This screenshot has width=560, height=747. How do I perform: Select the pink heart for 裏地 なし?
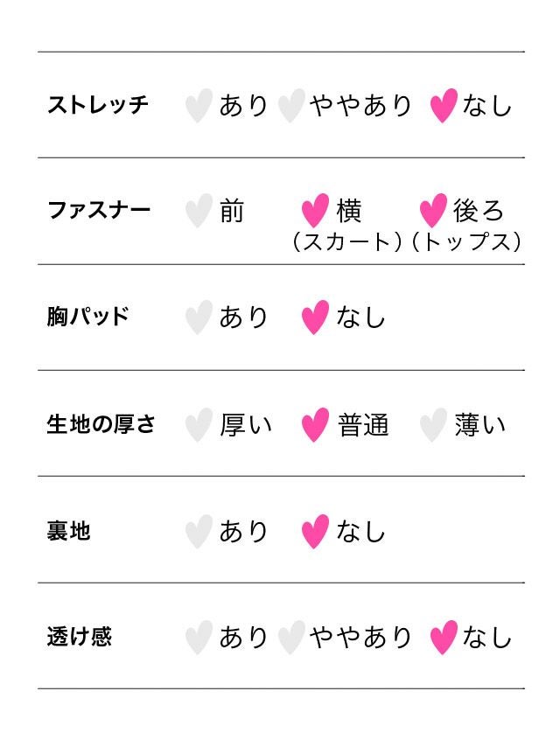point(315,531)
